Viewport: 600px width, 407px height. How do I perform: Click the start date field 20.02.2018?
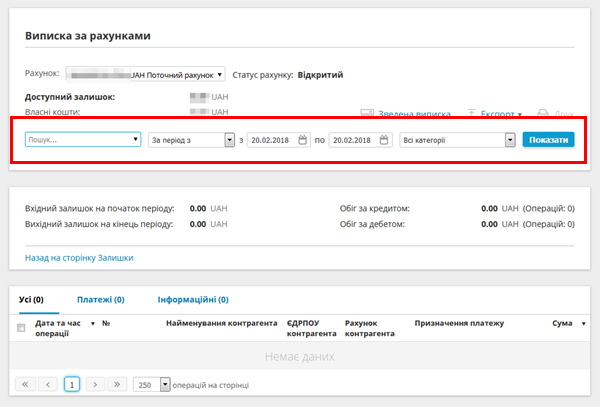click(279, 140)
